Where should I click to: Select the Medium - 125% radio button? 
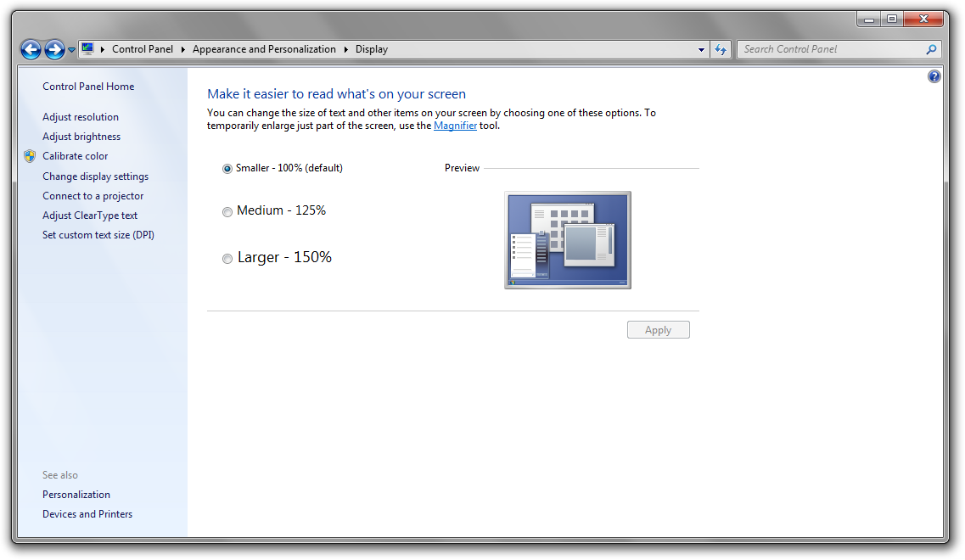click(227, 212)
